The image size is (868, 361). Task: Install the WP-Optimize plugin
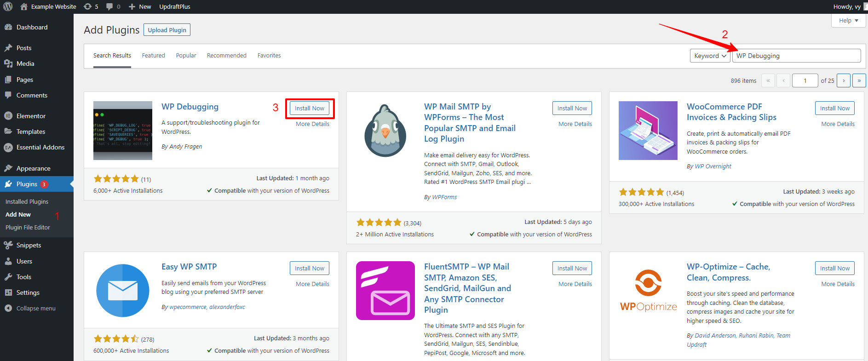[x=835, y=268]
